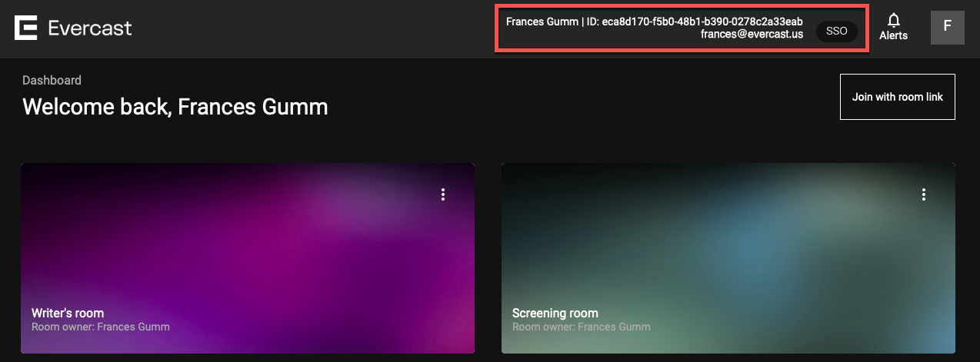Click the Dashboard breadcrumb

tap(52, 80)
